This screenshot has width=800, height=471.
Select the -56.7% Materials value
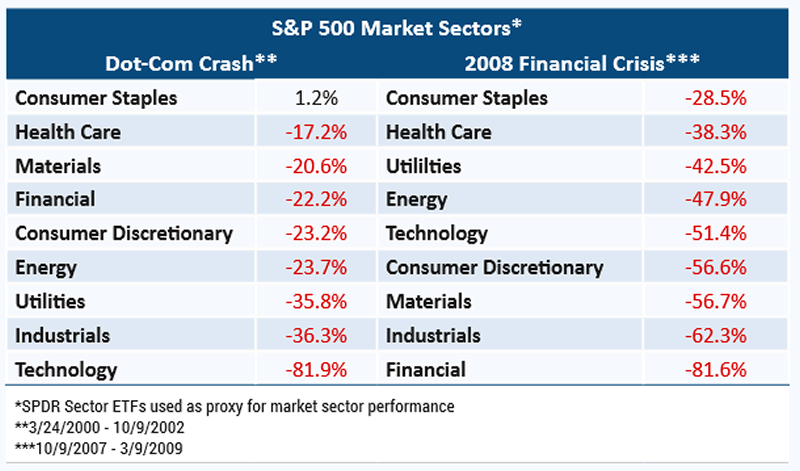tap(713, 301)
